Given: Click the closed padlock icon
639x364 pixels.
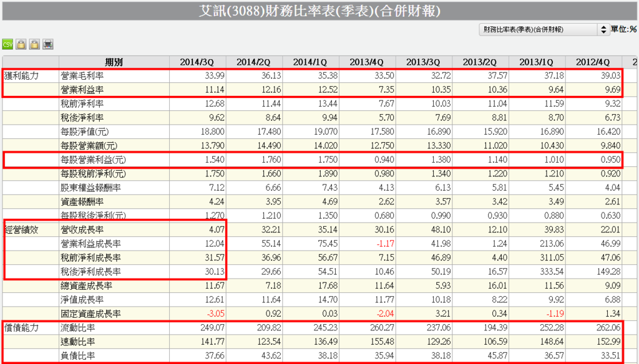Looking at the screenshot, I should [x=21, y=44].
